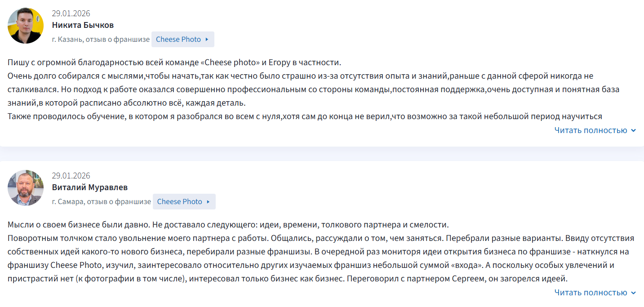Click the line starting "Также проводилось обучение"
The image size is (644, 307).
click(304, 117)
